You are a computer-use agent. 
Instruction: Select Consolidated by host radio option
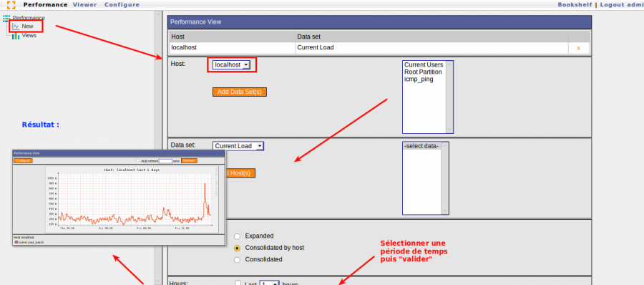(237, 248)
